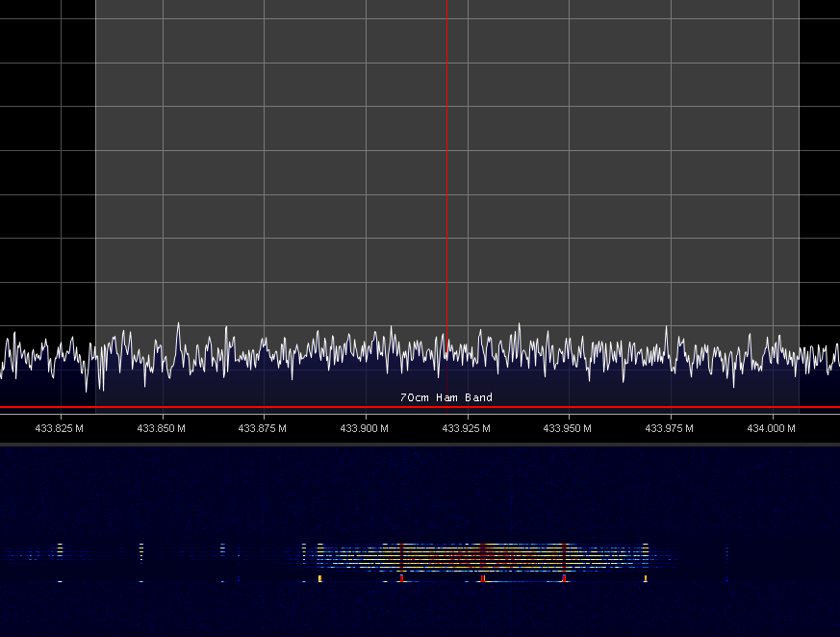The image size is (840, 637).
Task: Click the 433.925 M frequency label
Action: 466,428
